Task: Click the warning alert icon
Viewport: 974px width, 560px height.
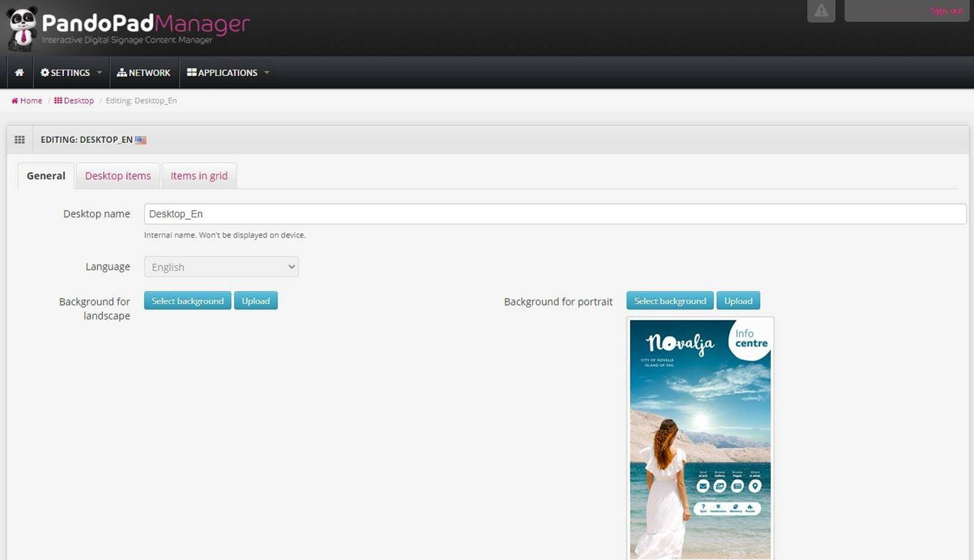Action: (x=821, y=10)
